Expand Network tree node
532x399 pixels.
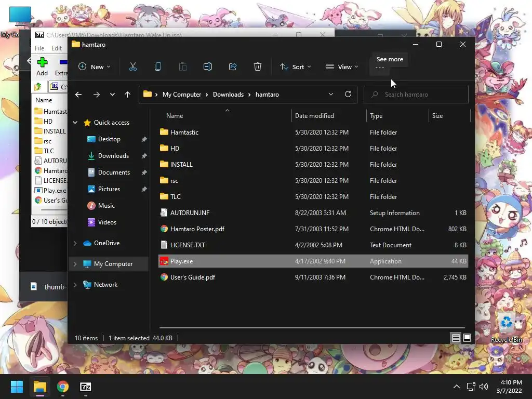pos(75,285)
